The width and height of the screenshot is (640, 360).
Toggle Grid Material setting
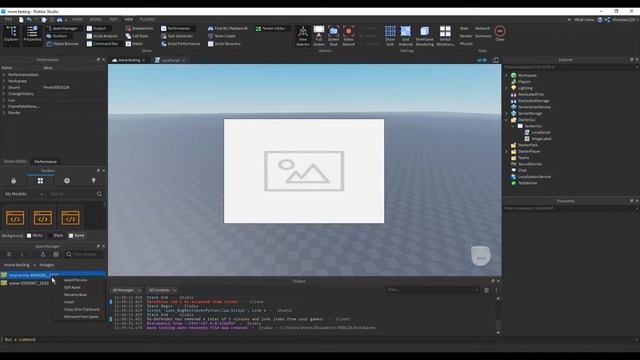[405, 36]
